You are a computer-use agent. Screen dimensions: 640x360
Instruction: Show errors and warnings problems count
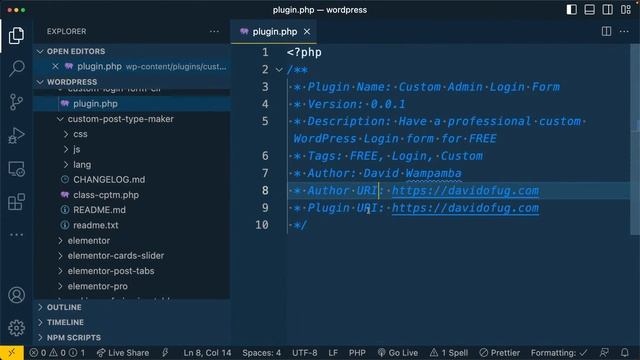pos(57,353)
